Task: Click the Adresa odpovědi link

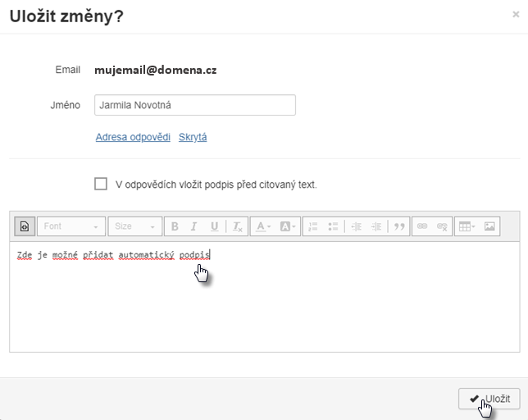Action: click(133, 137)
